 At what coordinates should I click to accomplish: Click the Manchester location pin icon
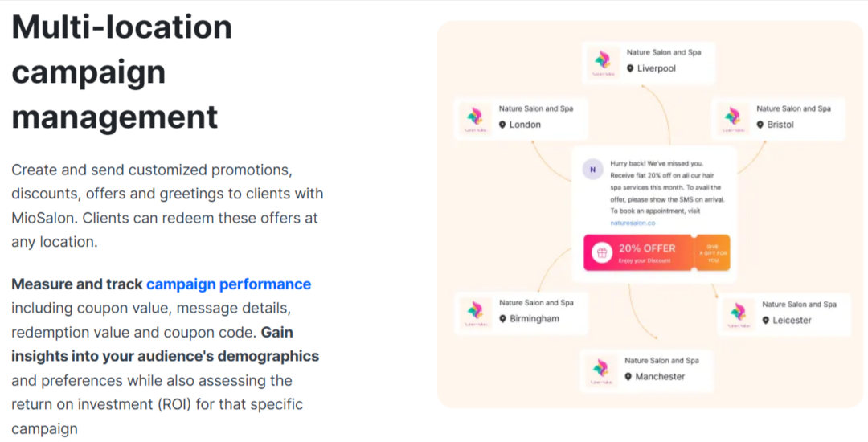click(628, 377)
